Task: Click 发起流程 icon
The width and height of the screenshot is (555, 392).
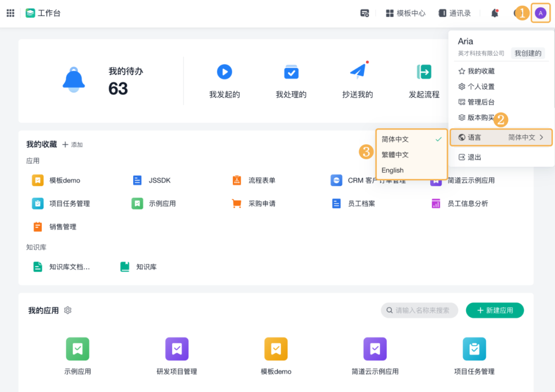Action: click(424, 72)
